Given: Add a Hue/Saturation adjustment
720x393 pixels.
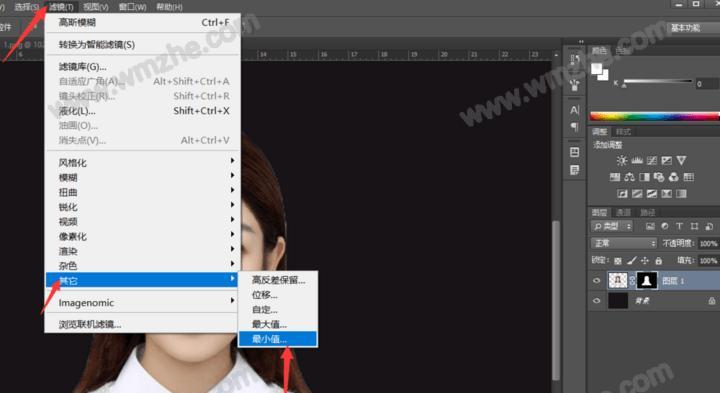Looking at the screenshot, I should [x=615, y=177].
